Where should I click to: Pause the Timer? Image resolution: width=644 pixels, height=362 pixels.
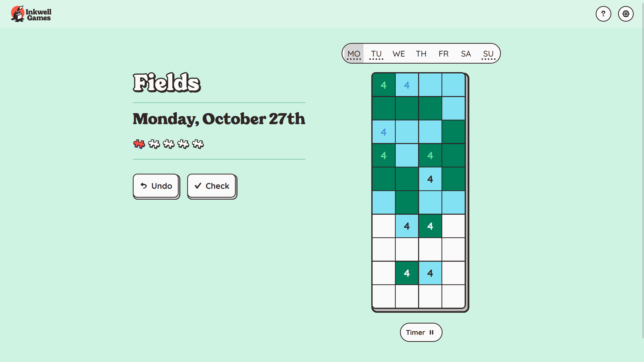(421, 332)
